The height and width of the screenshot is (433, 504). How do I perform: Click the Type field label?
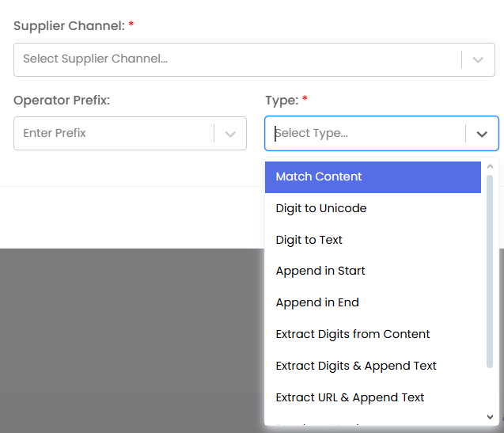click(281, 101)
